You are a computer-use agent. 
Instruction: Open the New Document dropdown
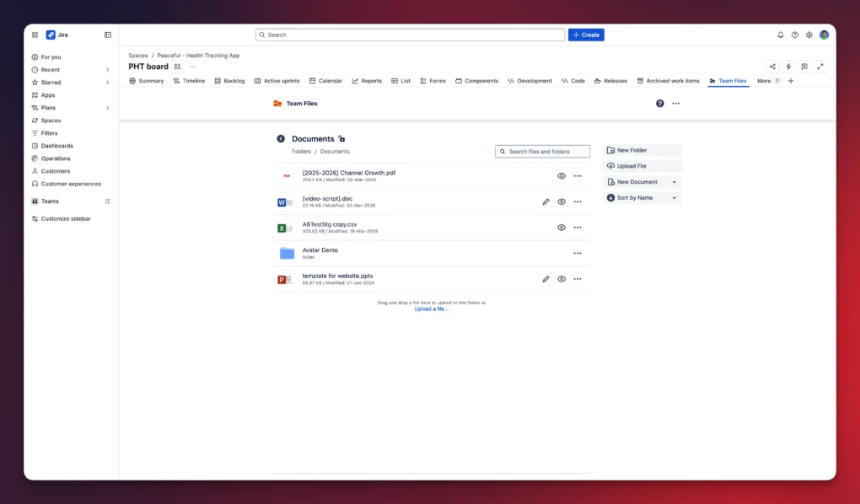coord(642,182)
